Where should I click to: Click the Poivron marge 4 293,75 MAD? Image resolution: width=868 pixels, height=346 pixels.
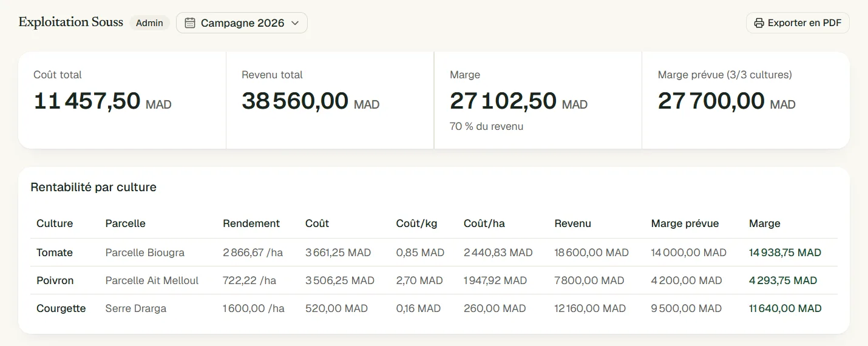coord(783,280)
